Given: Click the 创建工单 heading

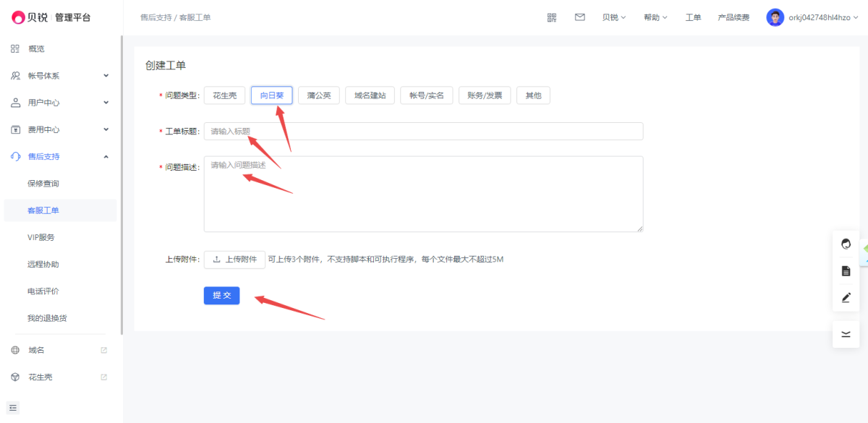Looking at the screenshot, I should tap(166, 65).
